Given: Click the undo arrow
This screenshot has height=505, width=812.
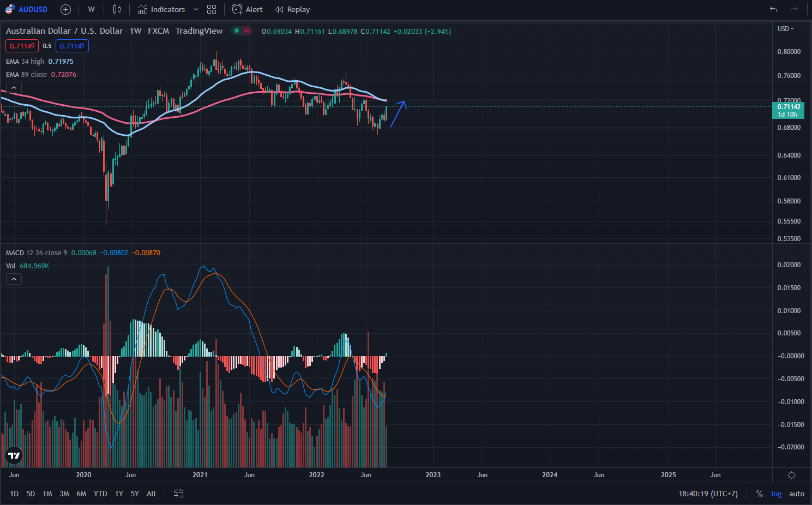Looking at the screenshot, I should tap(773, 9).
